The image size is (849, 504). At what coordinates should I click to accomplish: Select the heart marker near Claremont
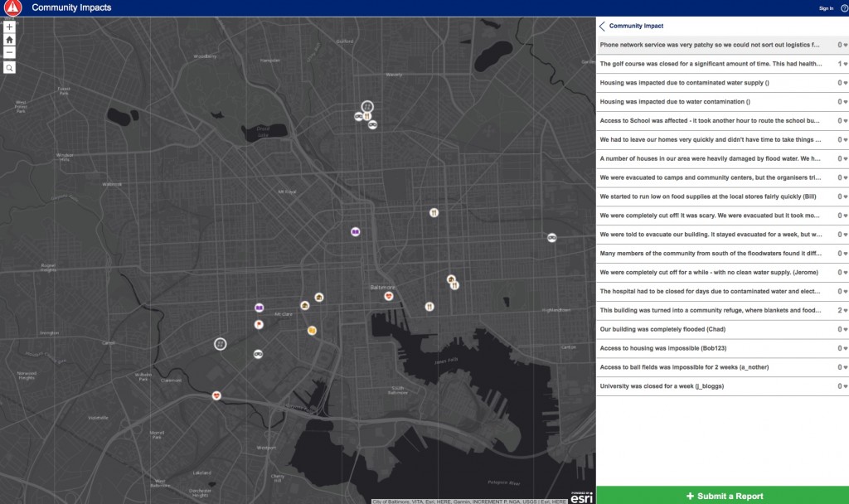(216, 395)
